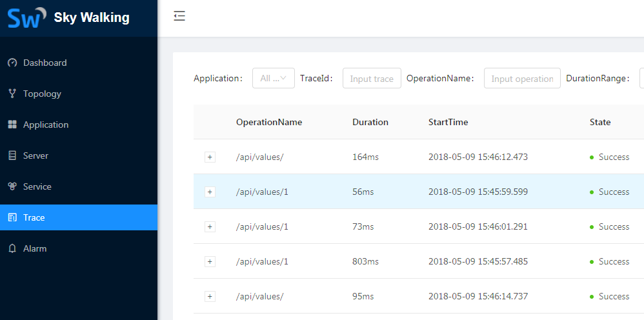Open the Trace menu item
This screenshot has height=320, width=644.
click(34, 217)
